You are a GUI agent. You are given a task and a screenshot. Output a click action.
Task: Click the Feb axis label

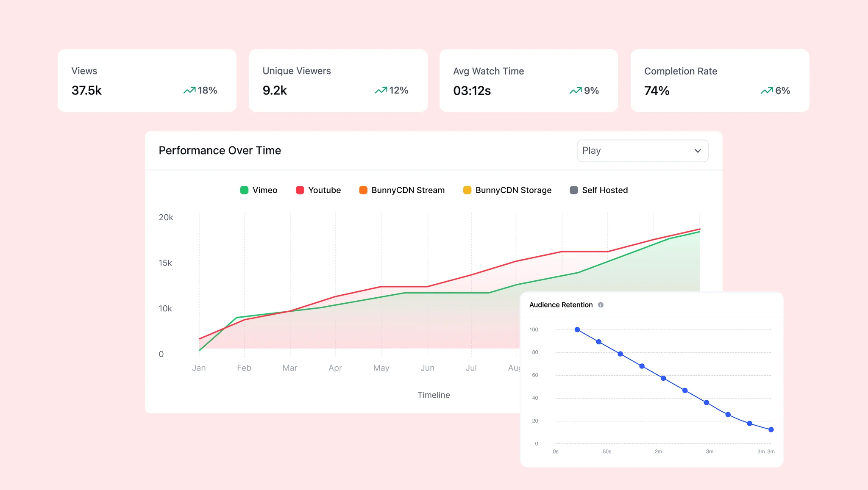point(244,368)
